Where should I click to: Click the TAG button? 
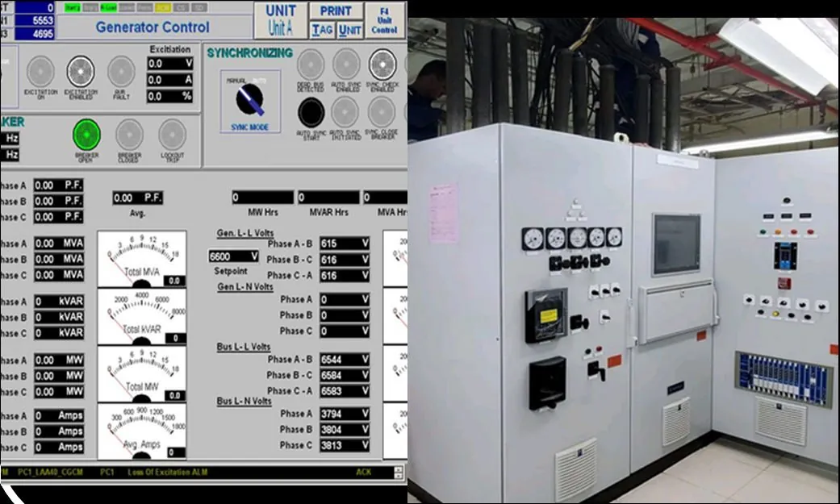323,30
